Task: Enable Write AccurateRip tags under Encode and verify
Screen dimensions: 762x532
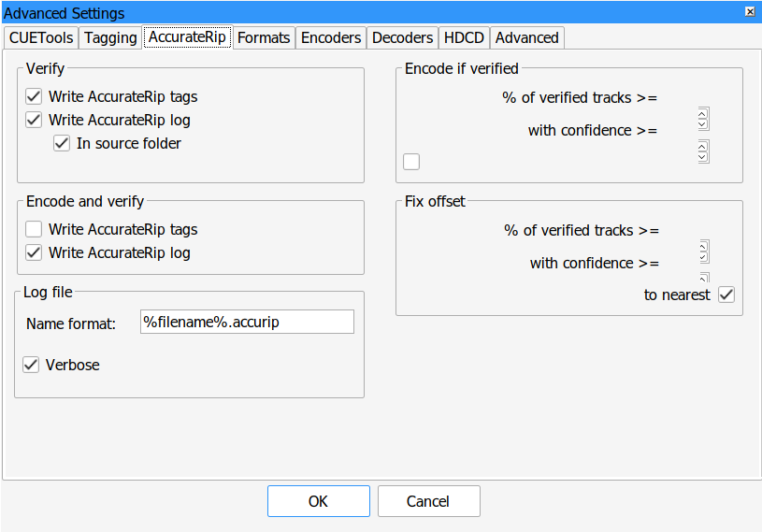Action: click(35, 229)
